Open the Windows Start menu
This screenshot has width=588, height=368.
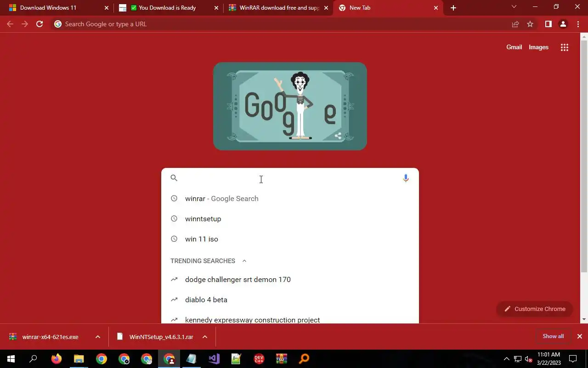coord(11,359)
